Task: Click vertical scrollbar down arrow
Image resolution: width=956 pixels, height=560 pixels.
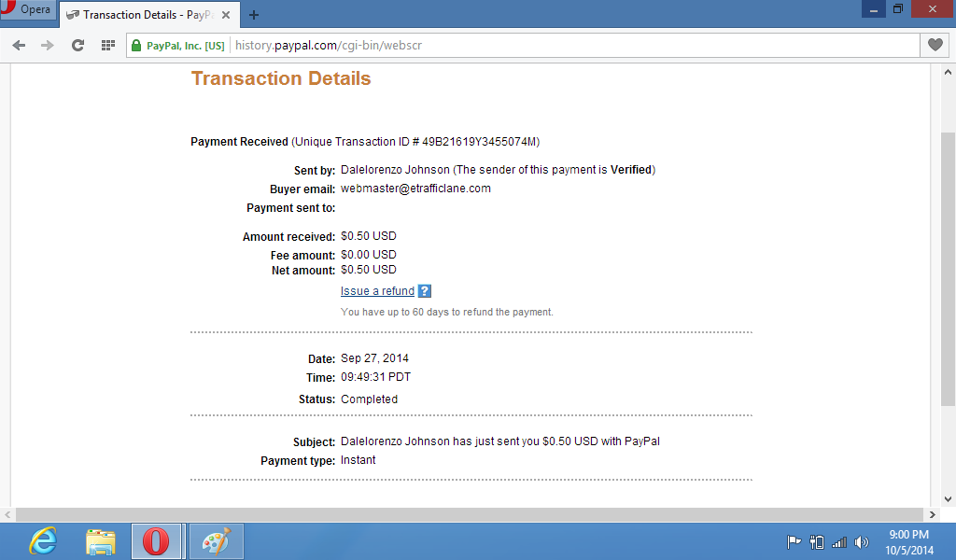Action: point(948,499)
